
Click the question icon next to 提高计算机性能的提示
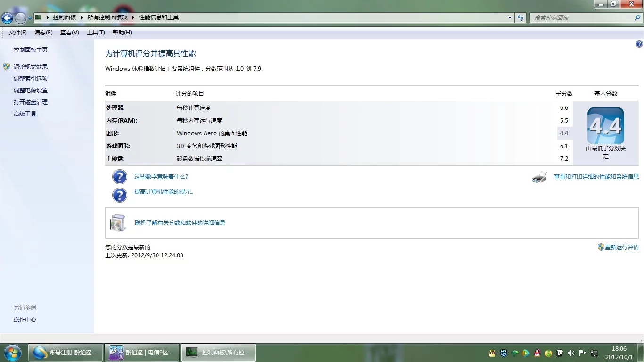(x=120, y=195)
